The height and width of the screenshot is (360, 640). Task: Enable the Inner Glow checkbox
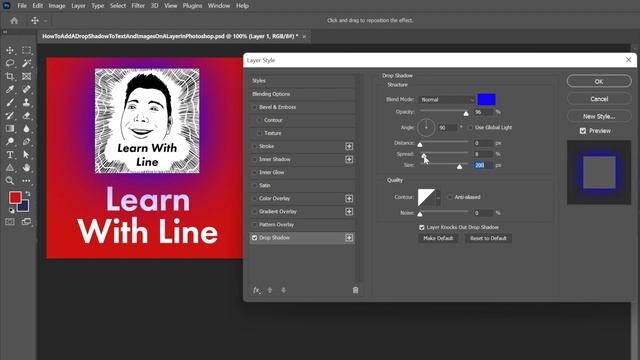255,172
